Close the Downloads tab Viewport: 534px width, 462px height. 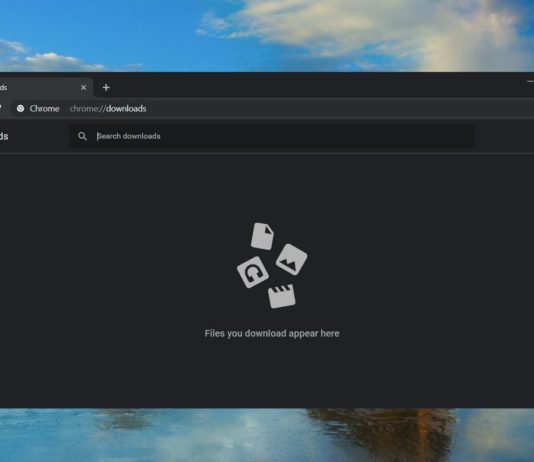(x=83, y=87)
